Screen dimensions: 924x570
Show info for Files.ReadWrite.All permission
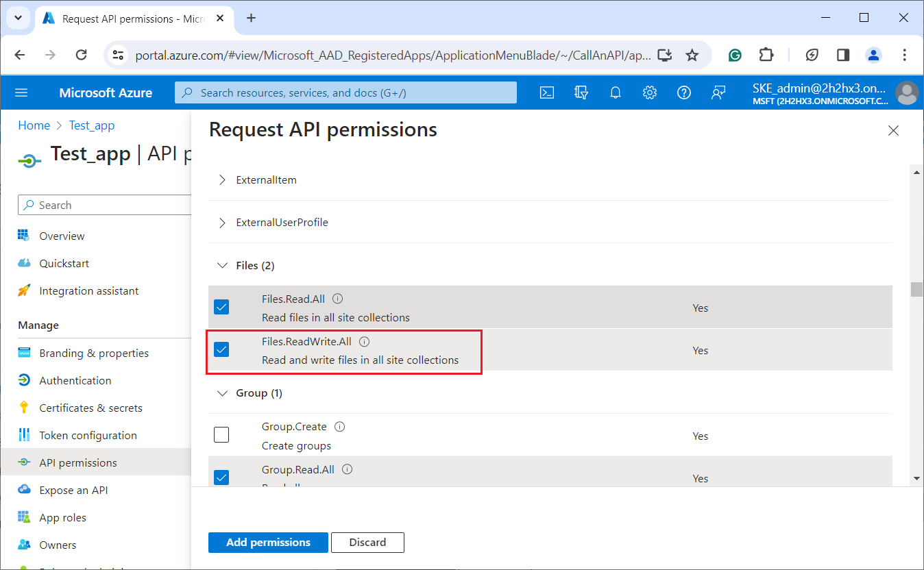tap(365, 341)
